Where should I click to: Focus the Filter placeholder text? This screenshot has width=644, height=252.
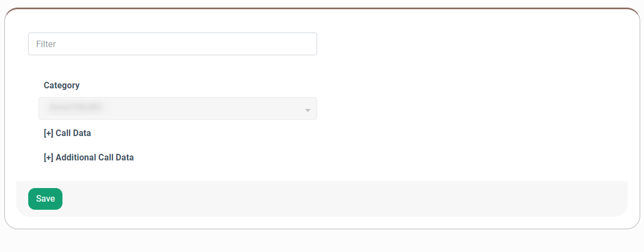point(46,44)
